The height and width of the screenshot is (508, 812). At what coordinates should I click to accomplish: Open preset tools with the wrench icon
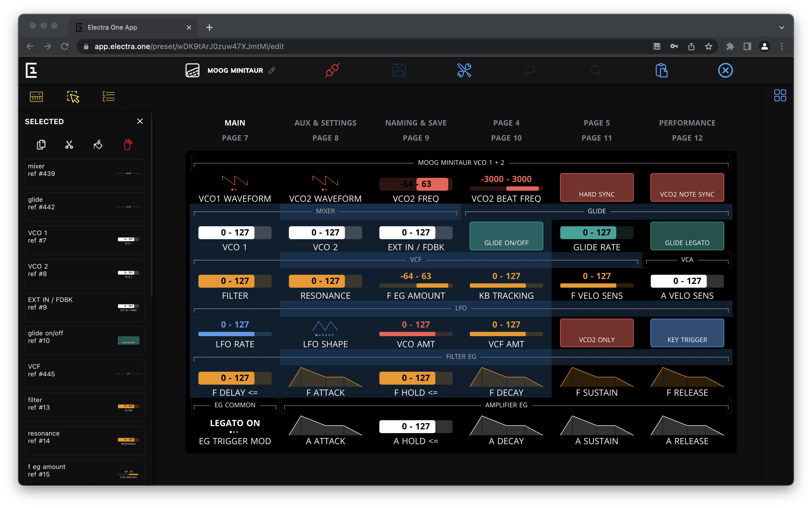click(x=464, y=70)
